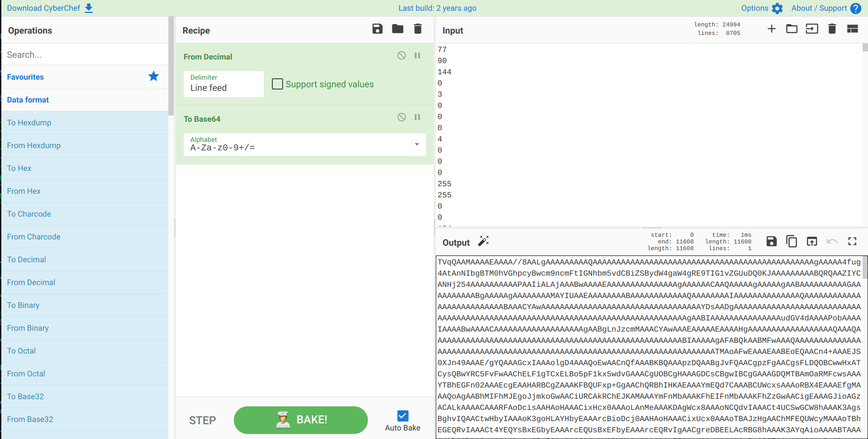This screenshot has height=439, width=868.
Task: Focus the operations Search field
Action: [85, 55]
